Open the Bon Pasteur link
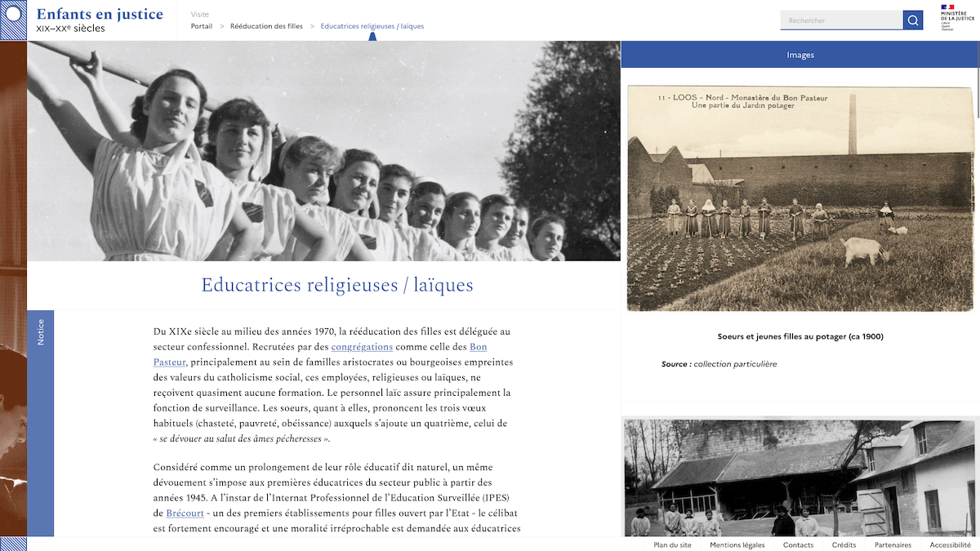 click(478, 346)
